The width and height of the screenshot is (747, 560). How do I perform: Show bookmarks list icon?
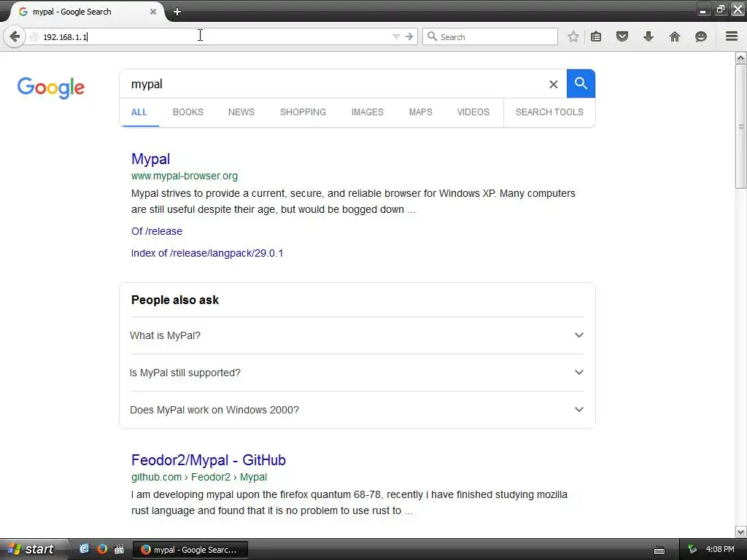tap(596, 36)
